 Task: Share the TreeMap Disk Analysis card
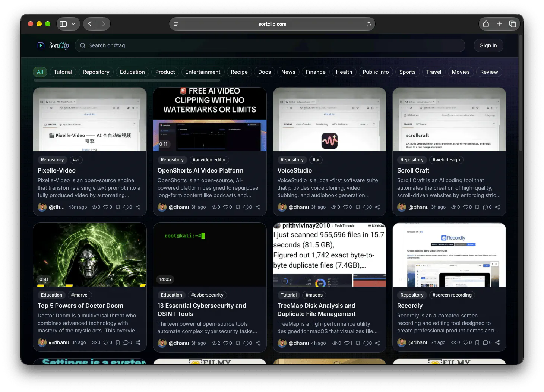[378, 343]
